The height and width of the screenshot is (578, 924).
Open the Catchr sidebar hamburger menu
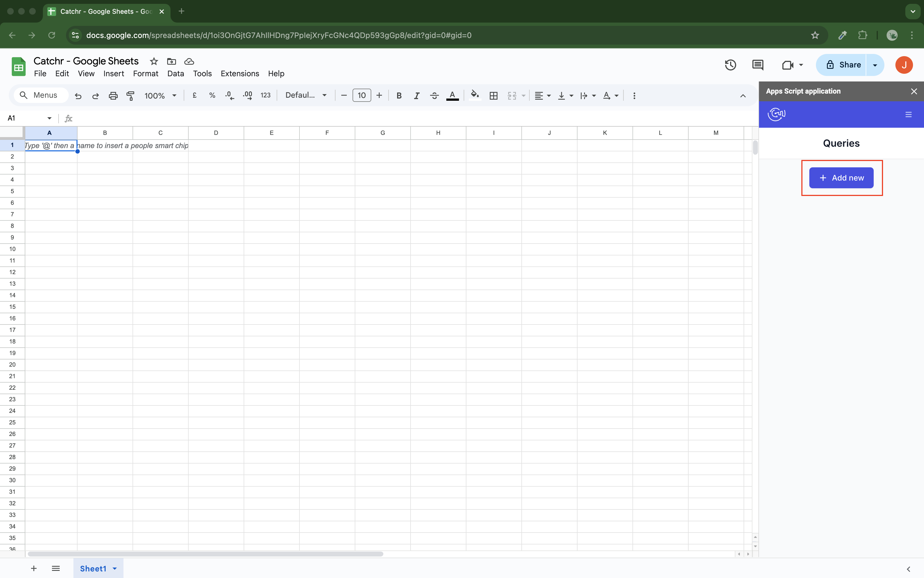coord(908,114)
